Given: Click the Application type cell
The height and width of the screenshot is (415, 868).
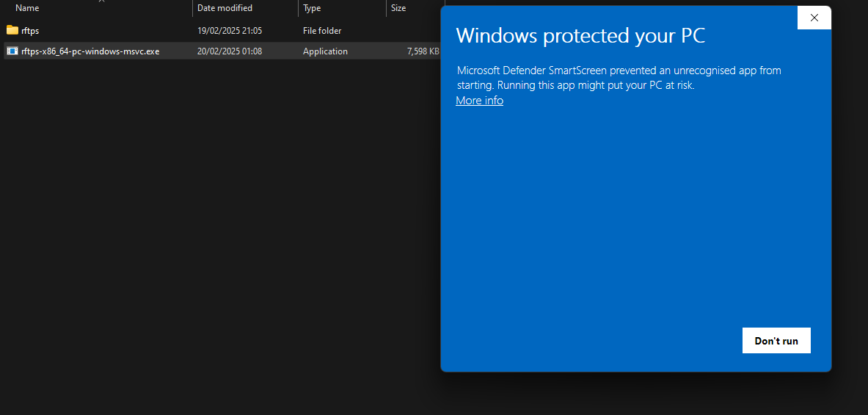Looking at the screenshot, I should (x=326, y=51).
